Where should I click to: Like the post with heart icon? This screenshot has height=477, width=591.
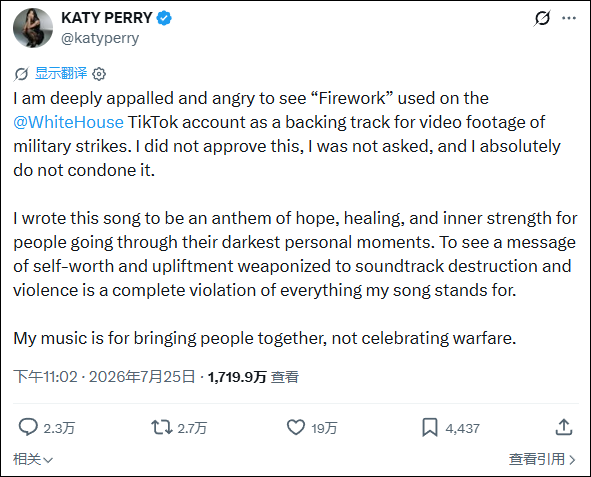click(x=296, y=427)
